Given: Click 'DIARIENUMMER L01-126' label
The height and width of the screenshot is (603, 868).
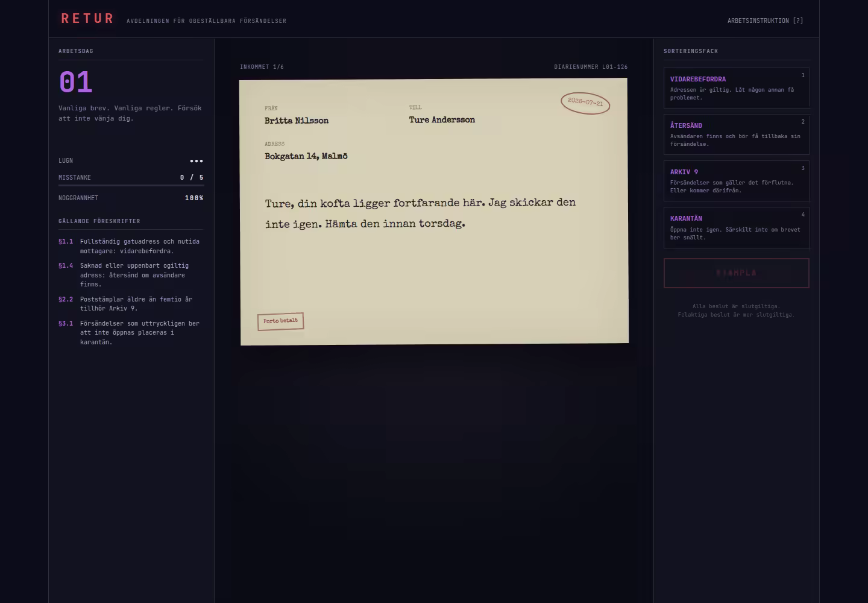Looking at the screenshot, I should click(591, 67).
